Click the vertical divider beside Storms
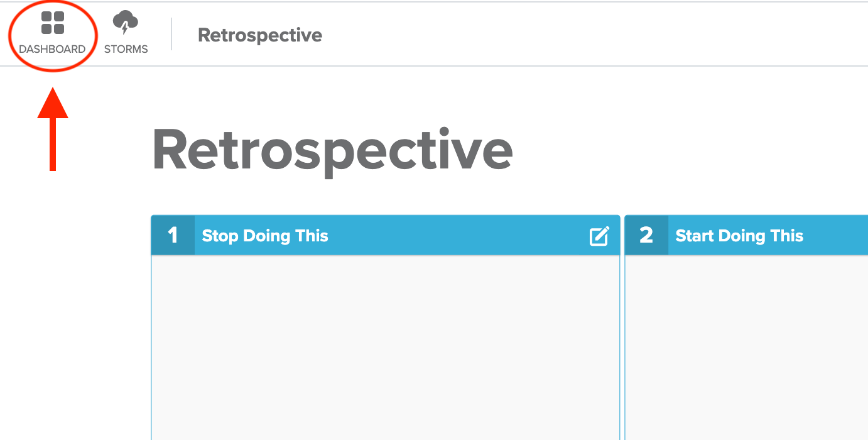 click(171, 34)
